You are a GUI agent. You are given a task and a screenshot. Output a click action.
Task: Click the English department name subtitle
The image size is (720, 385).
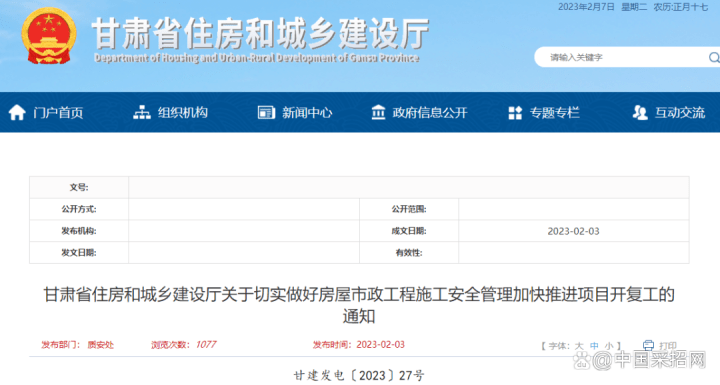(257, 58)
